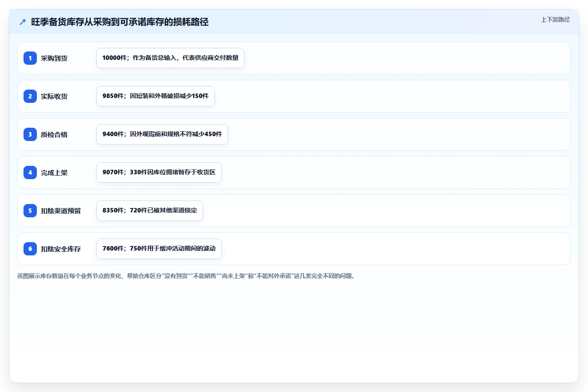This screenshot has width=588, height=392.
Task: Click the footnote starting with 该图展示库存数量
Action: click(186, 276)
